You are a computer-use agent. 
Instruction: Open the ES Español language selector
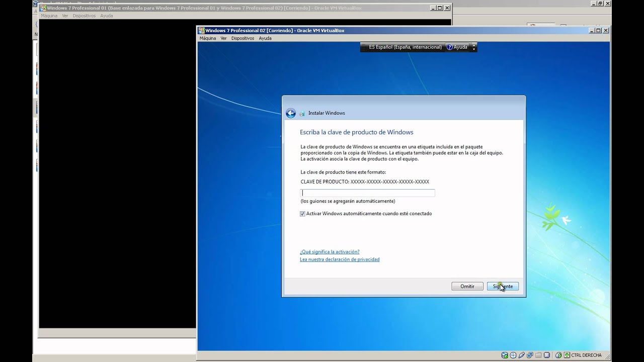405,47
